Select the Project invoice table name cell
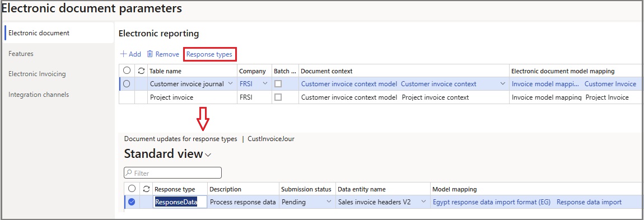 192,97
